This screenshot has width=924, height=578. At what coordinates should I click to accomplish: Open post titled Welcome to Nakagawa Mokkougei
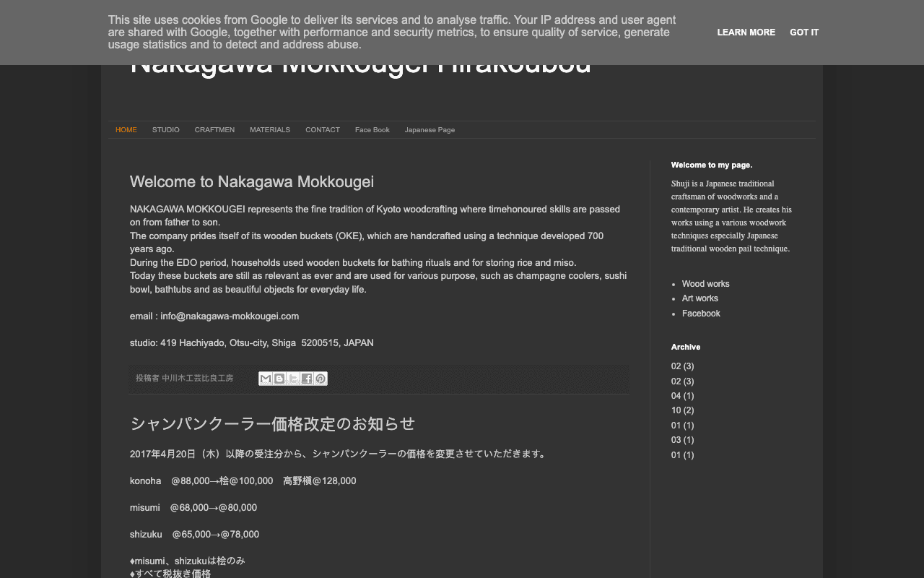[x=252, y=182]
